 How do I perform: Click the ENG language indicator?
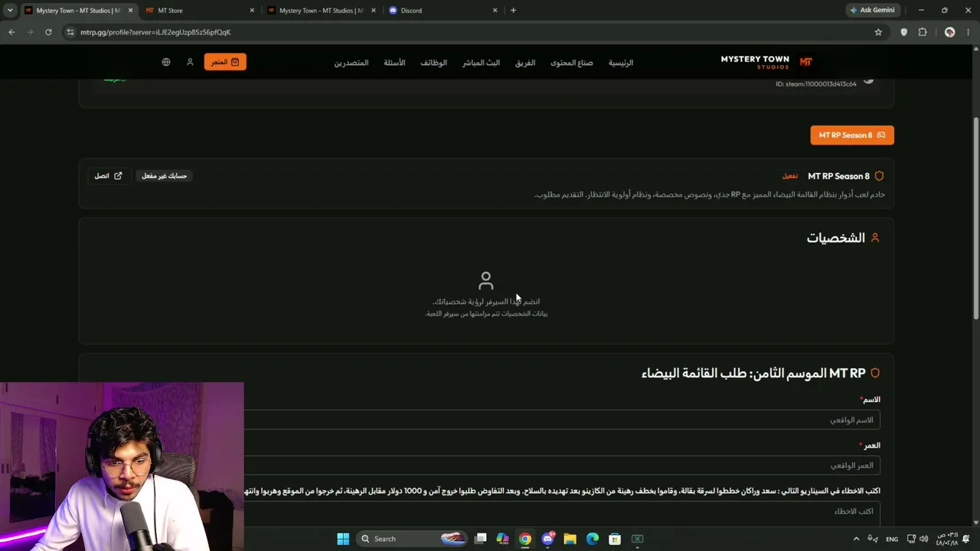click(892, 539)
